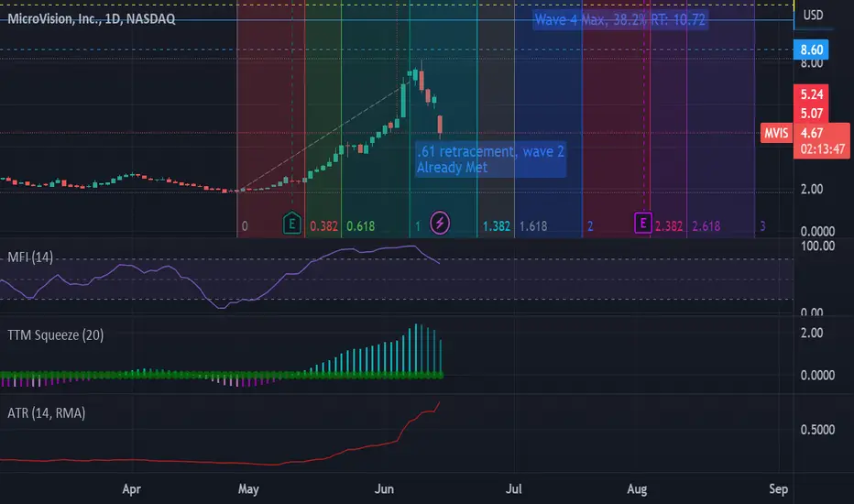854x504 pixels.
Task: Click the 2.618 Fibonacci time zone label
Action: tap(706, 226)
